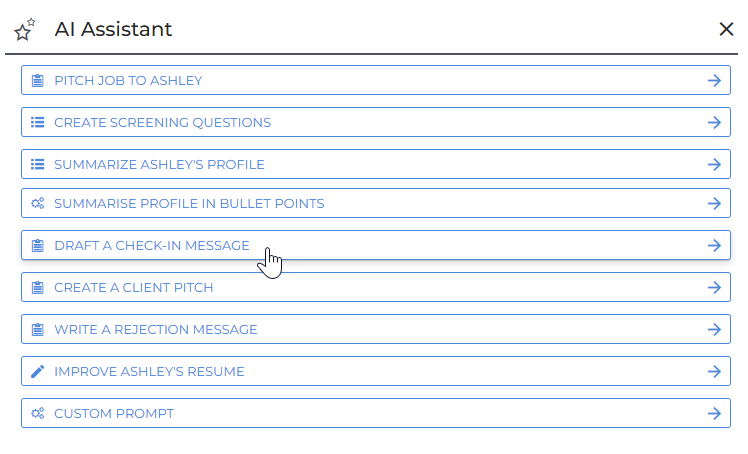Click clipboard icon beside Pitch Job to Ashley
748x454 pixels.
tap(38, 81)
